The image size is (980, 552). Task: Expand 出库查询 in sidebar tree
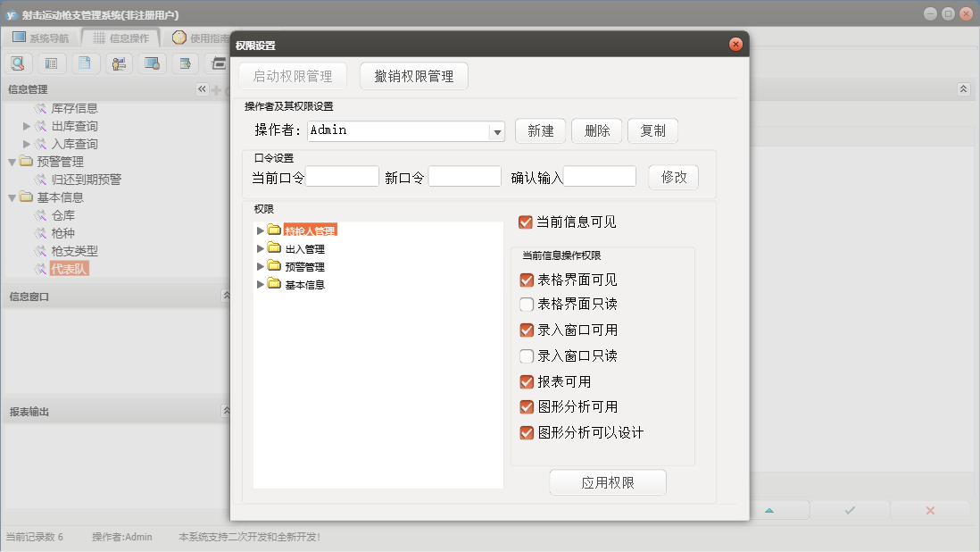[26, 126]
